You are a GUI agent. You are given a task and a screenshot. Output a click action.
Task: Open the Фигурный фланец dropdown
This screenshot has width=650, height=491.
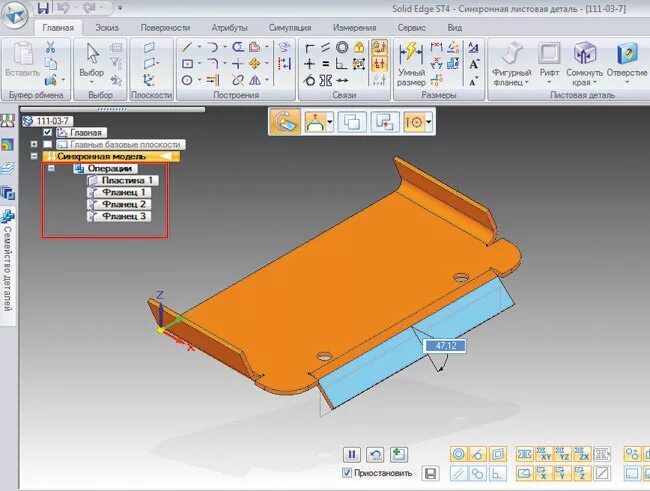527,83
